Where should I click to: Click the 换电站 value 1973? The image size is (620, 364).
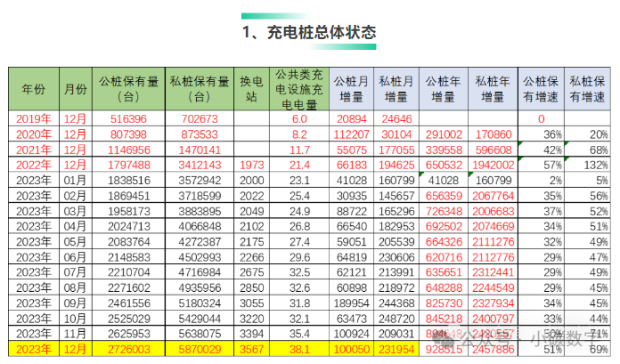click(251, 165)
